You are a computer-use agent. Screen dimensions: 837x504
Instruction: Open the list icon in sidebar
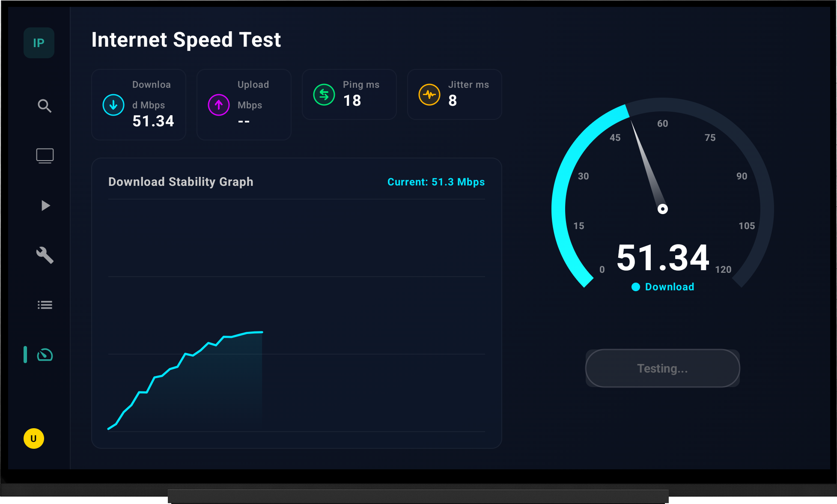pyautogui.click(x=45, y=305)
